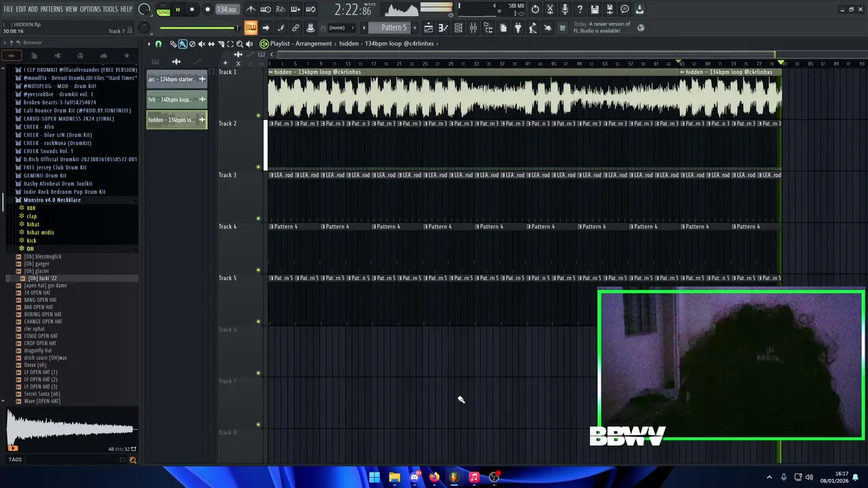Open Windows Start button on taskbar
Viewport: 868px width, 488px height.
coord(374,477)
